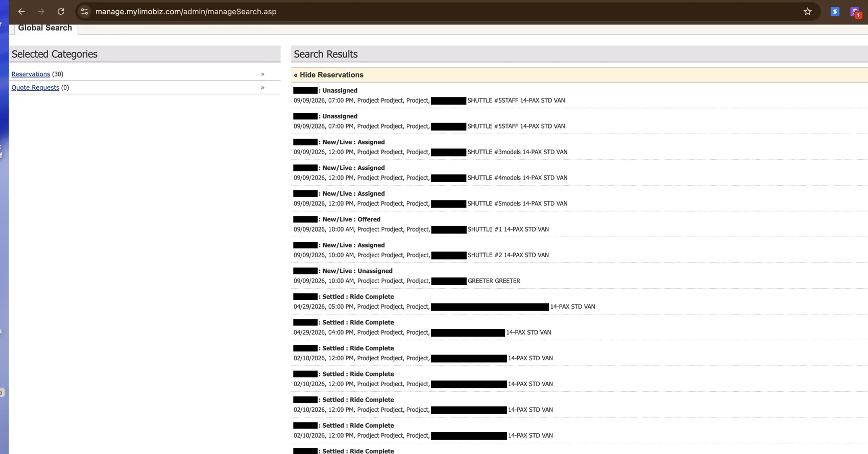Screen dimensions: 868x454
Task: Click the Selected Categories heading
Action: point(55,54)
